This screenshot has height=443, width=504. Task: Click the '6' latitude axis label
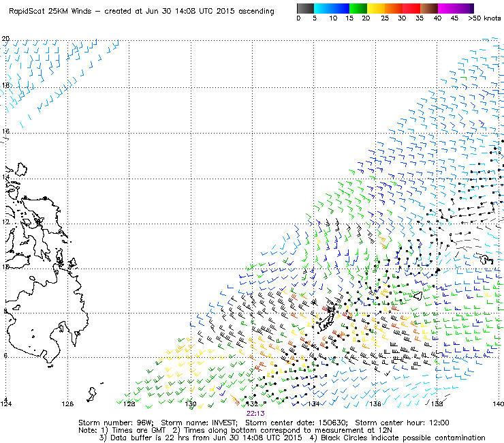(x=5, y=356)
